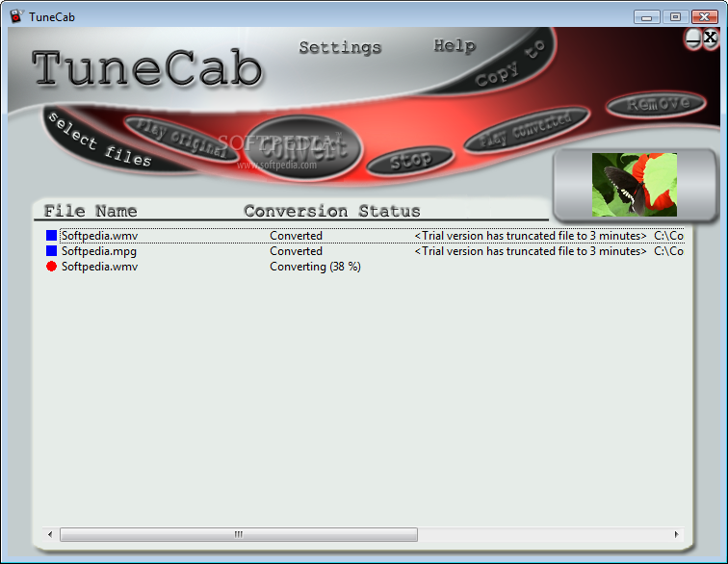Viewport: 728px width, 564px height.
Task: Click the blue square icon beside Softpedia.mpg
Action: (52, 251)
